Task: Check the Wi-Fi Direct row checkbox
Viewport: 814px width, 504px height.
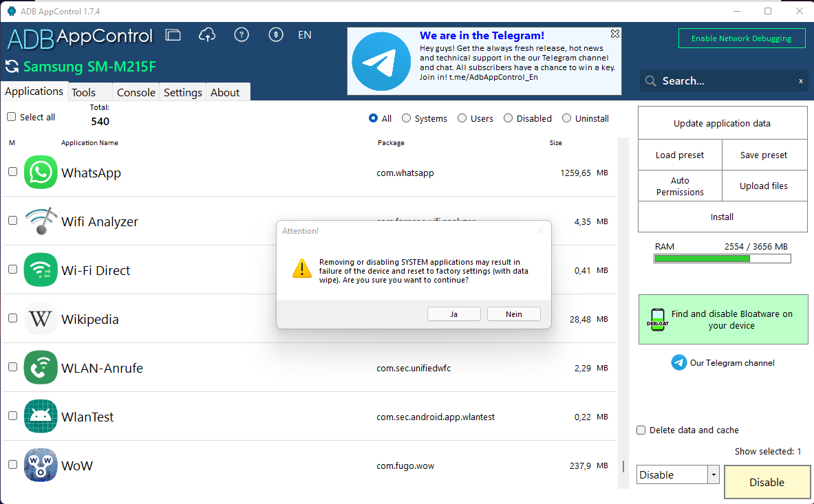Action: coord(13,269)
